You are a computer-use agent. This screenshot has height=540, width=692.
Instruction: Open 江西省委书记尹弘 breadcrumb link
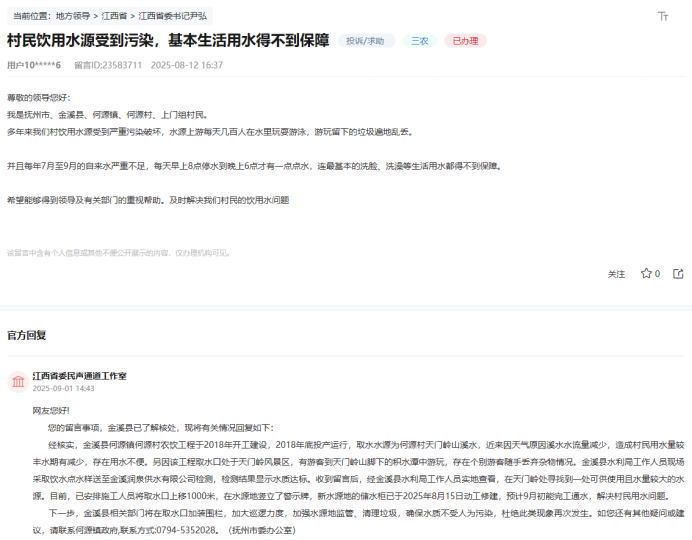point(173,17)
